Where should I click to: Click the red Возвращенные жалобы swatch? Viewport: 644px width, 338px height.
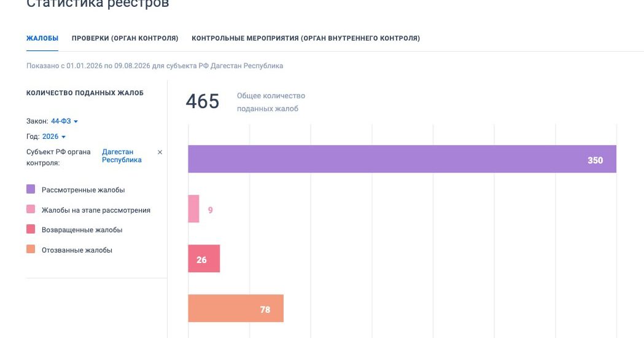[x=31, y=229]
